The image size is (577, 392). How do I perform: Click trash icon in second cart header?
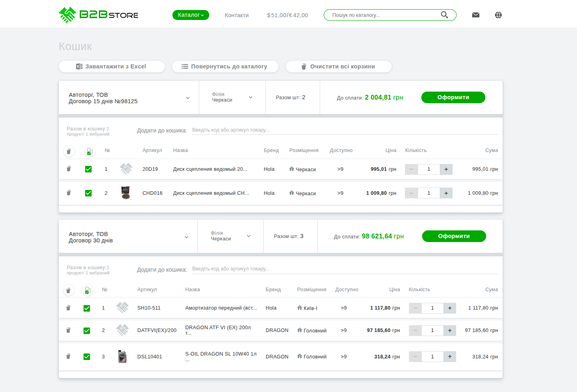point(68,290)
